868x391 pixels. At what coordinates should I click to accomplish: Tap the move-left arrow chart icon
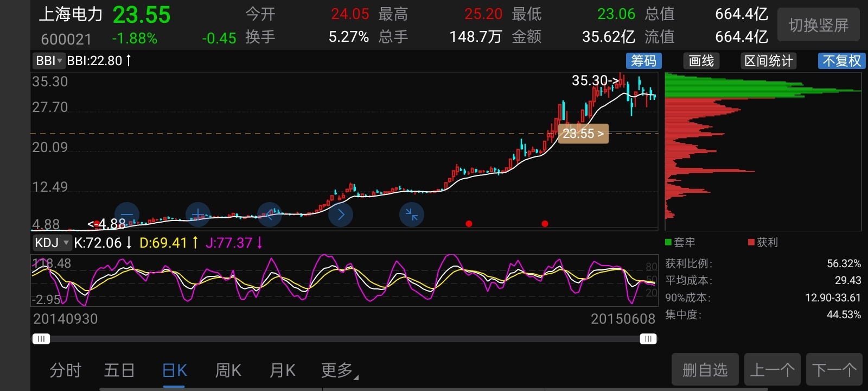click(x=270, y=215)
